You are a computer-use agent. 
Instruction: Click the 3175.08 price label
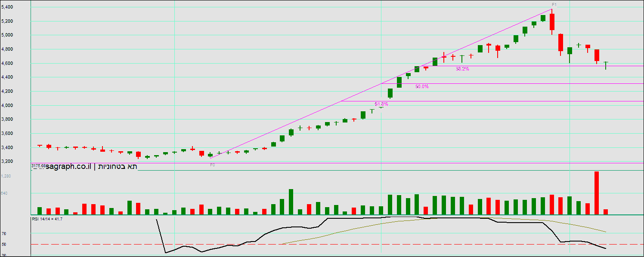(38, 165)
